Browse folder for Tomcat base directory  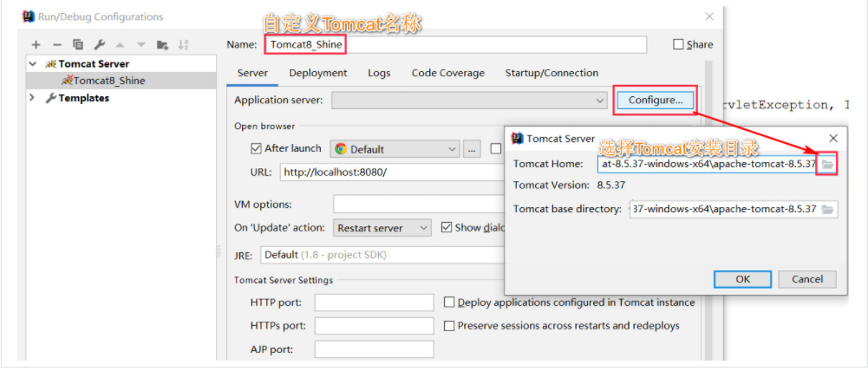click(827, 209)
